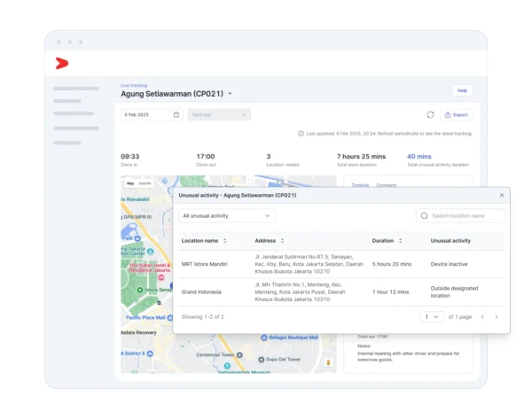Click the Bellagio Boutique Mall map marker

[264, 338]
